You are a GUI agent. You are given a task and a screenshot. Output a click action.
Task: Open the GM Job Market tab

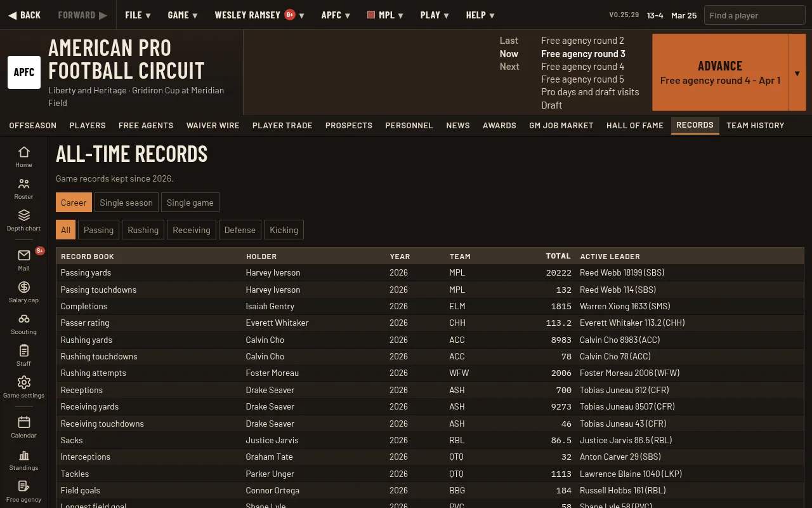(561, 125)
